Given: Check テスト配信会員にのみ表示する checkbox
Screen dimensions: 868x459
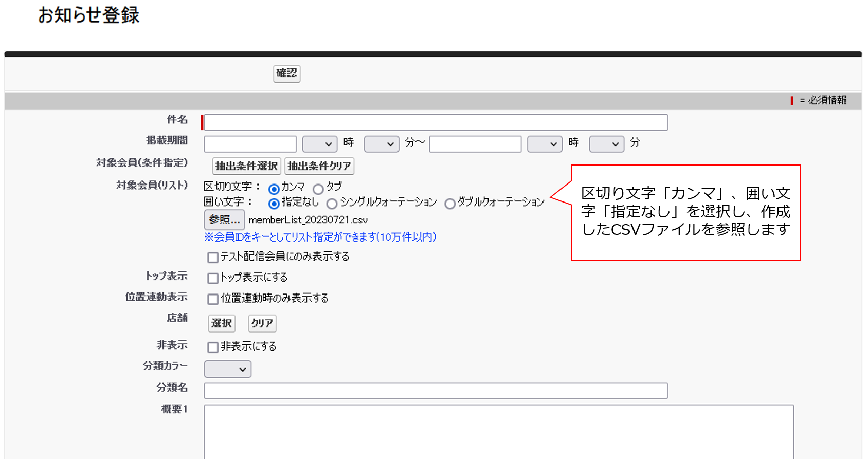Looking at the screenshot, I should click(x=213, y=257).
